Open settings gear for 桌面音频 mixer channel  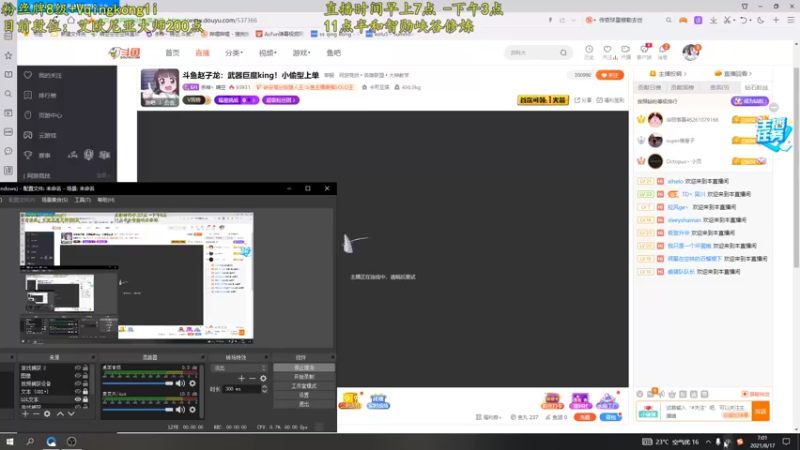point(192,383)
